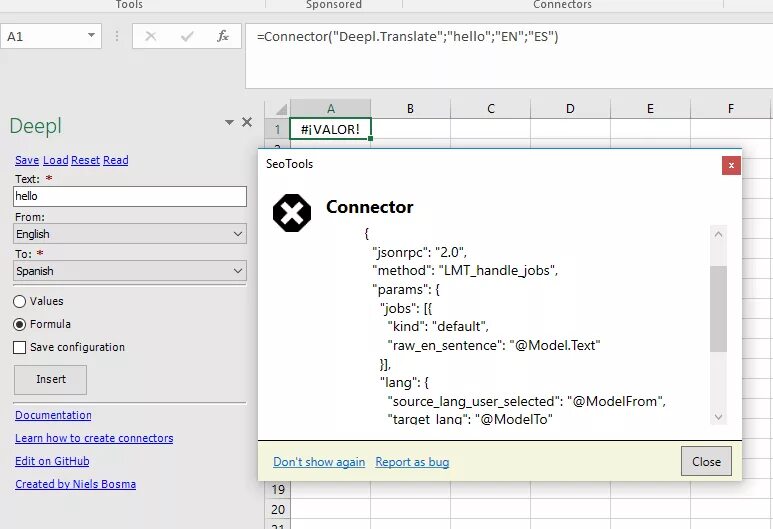This screenshot has width=773, height=529.
Task: Click the Close button in SeoTools dialog
Action: 706,461
